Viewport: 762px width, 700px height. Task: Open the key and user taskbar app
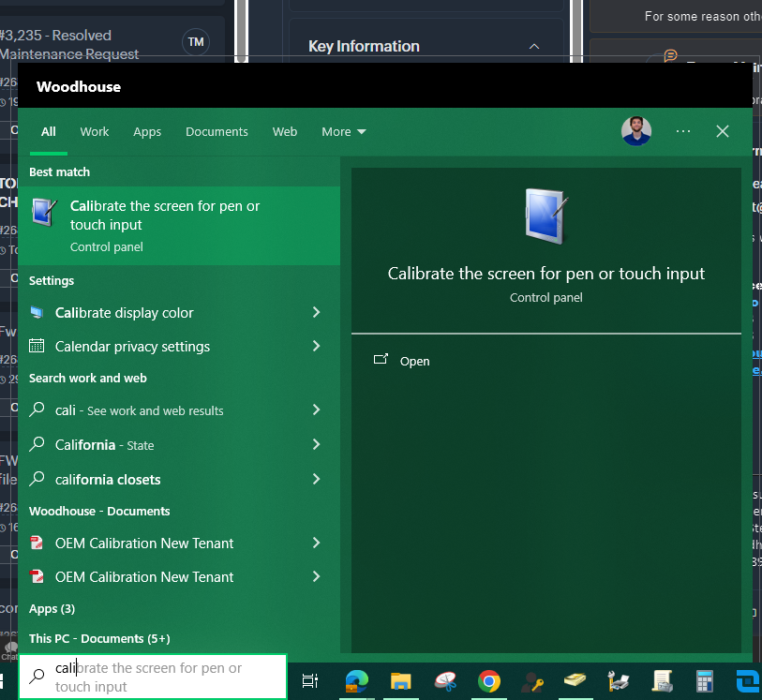pos(532,681)
